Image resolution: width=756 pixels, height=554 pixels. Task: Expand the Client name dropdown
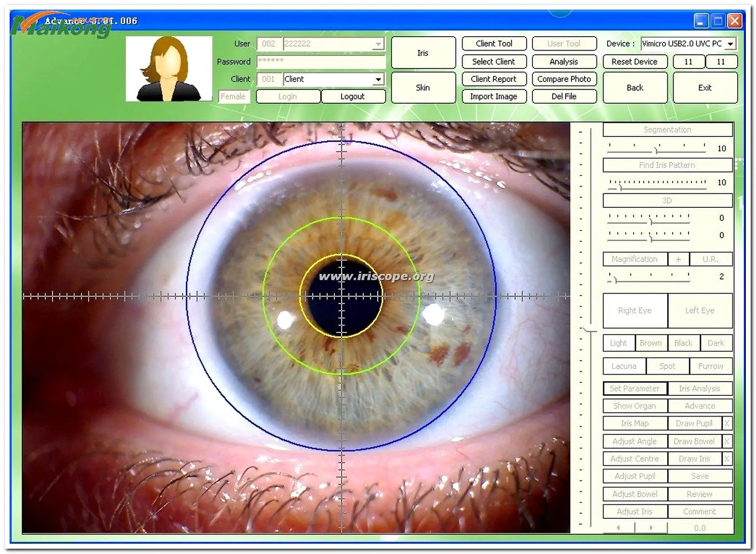[x=378, y=79]
